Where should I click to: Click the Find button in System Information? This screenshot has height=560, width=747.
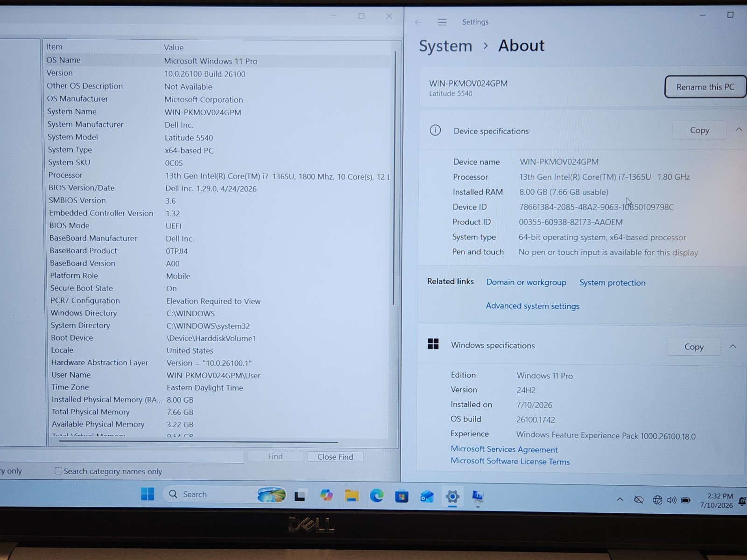click(275, 456)
